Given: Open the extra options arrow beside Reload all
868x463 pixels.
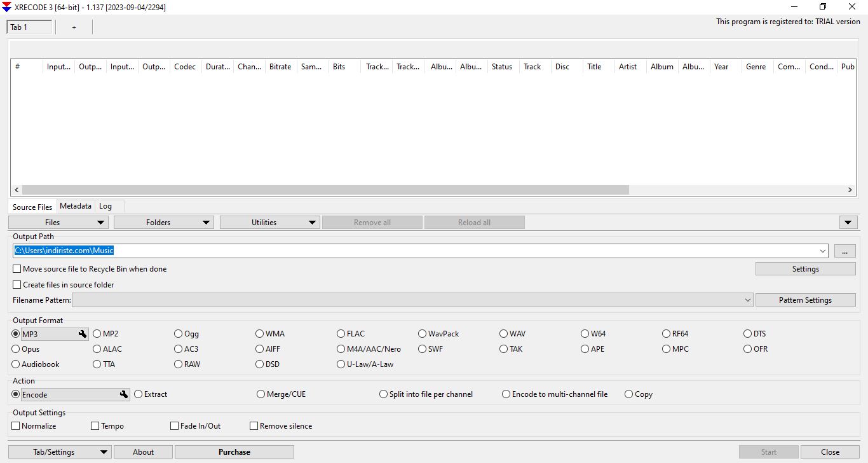Looking at the screenshot, I should coord(848,223).
